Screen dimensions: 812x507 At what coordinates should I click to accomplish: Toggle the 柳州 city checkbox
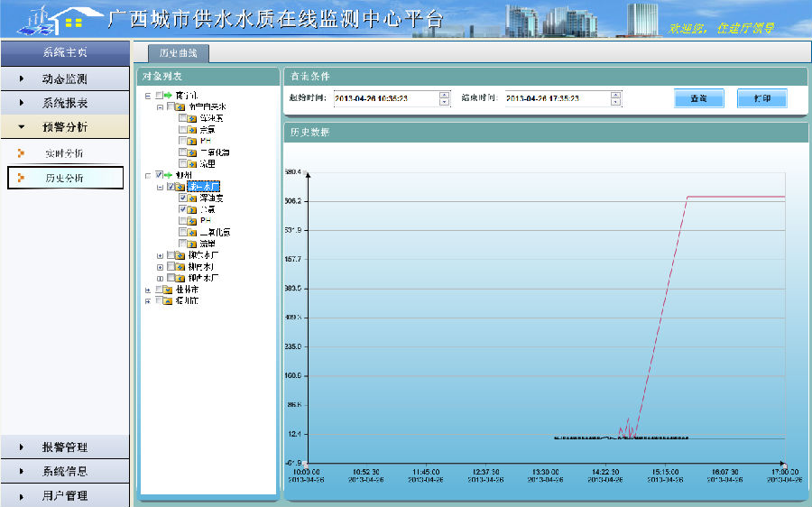click(x=159, y=175)
